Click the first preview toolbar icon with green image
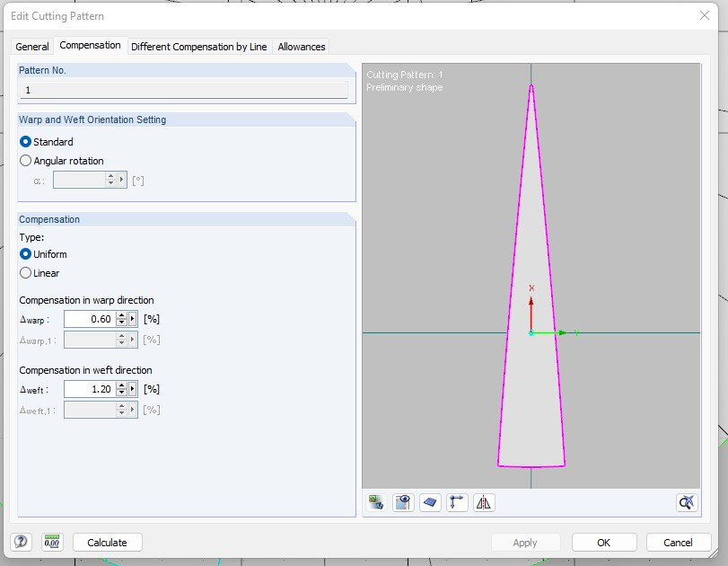 click(x=376, y=503)
